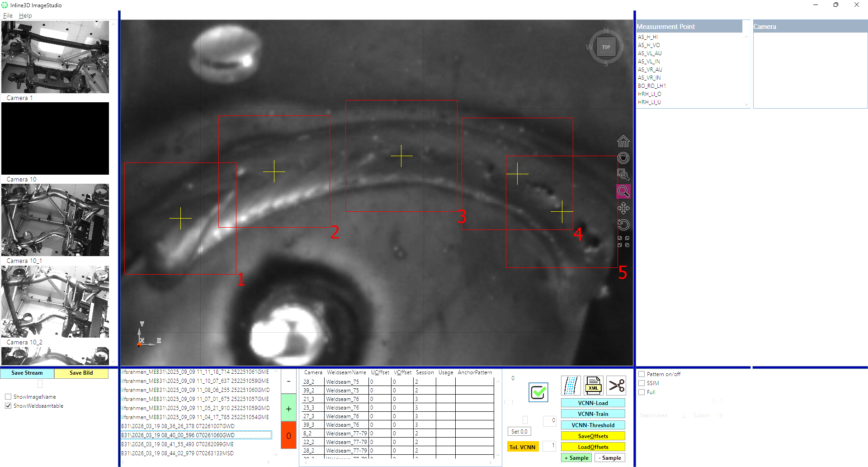Click the LoadOffsets button
This screenshot has height=467, width=868.
(593, 447)
